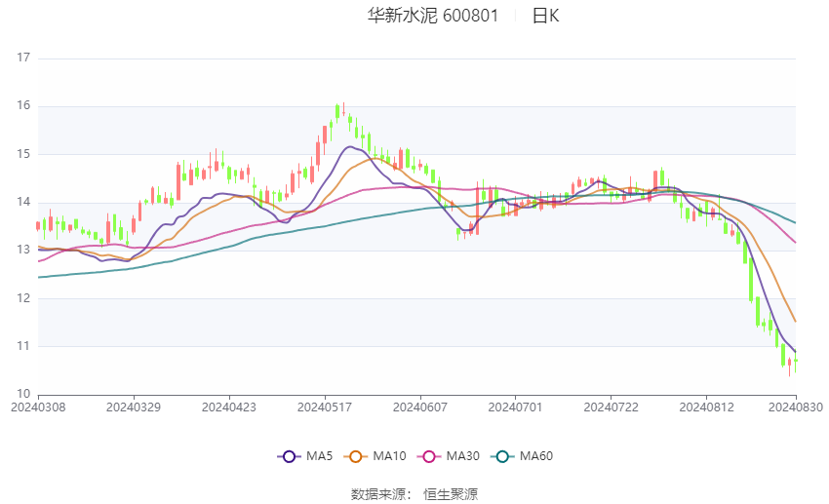
Task: Toggle the MA10 legend series
Action: 375,456
